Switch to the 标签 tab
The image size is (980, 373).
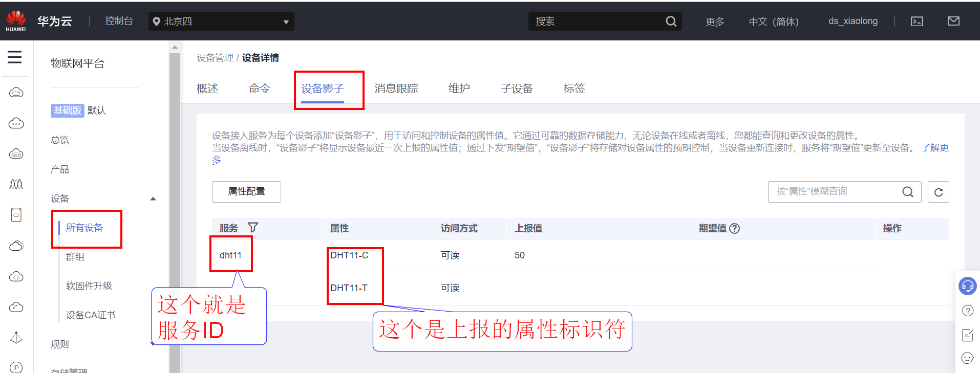pyautogui.click(x=574, y=89)
